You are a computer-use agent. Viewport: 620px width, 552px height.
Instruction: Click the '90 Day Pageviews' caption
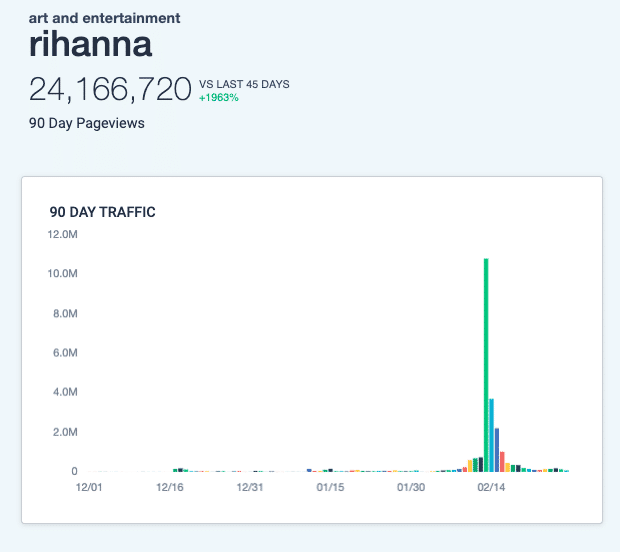(x=87, y=123)
